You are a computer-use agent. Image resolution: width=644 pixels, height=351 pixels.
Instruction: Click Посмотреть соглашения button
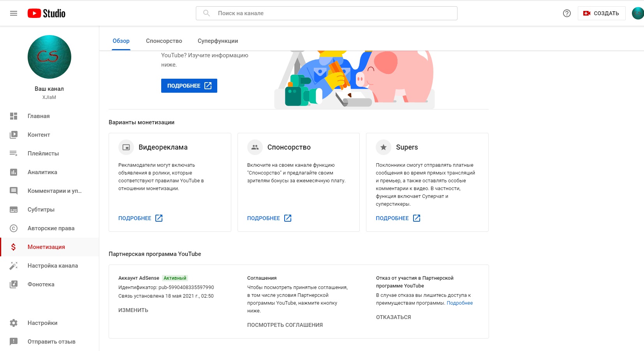coord(285,325)
